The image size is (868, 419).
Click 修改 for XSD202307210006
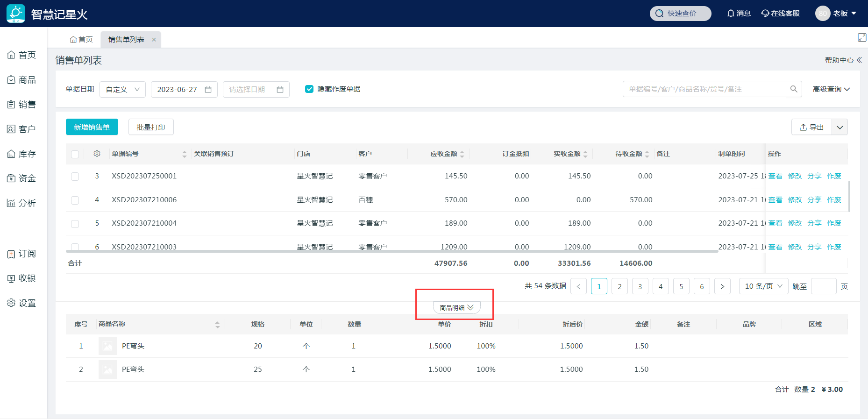(x=795, y=200)
